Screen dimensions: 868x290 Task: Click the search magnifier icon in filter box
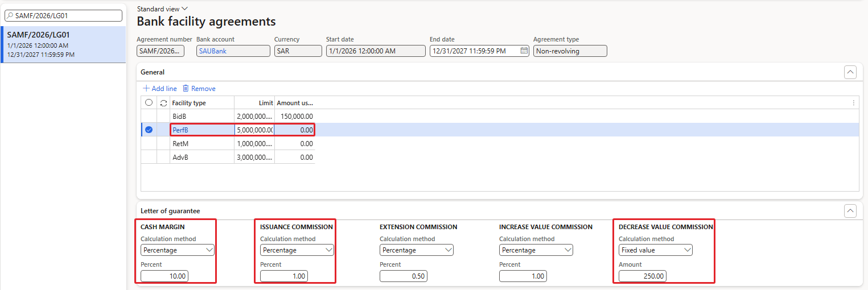coord(10,15)
